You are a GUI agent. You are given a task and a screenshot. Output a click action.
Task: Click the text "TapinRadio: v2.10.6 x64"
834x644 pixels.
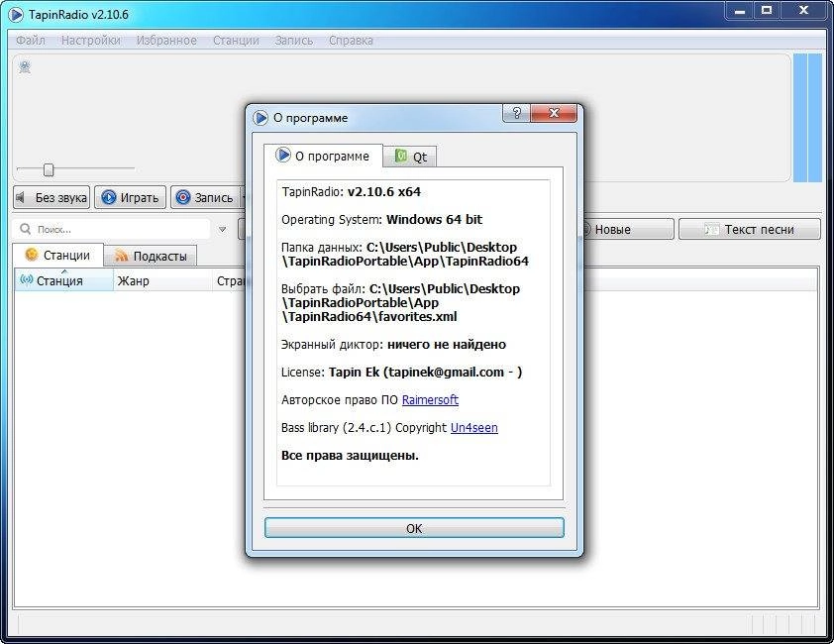(351, 191)
